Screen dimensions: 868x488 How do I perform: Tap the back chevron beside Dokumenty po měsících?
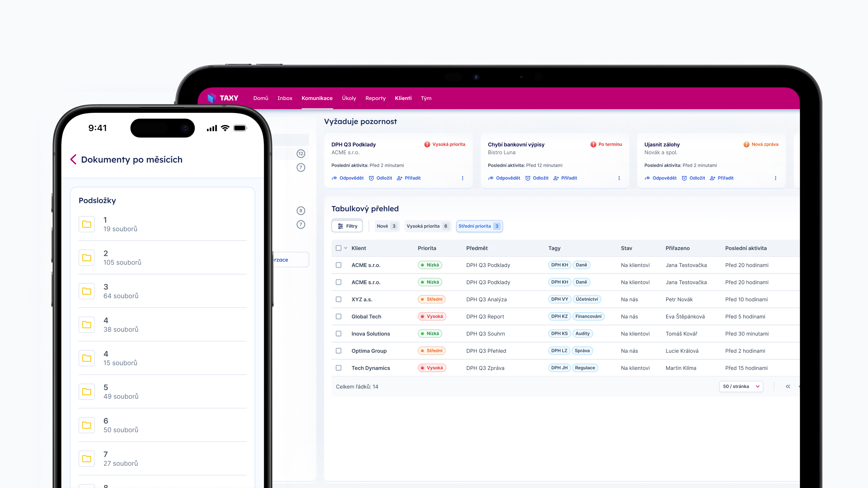point(73,159)
